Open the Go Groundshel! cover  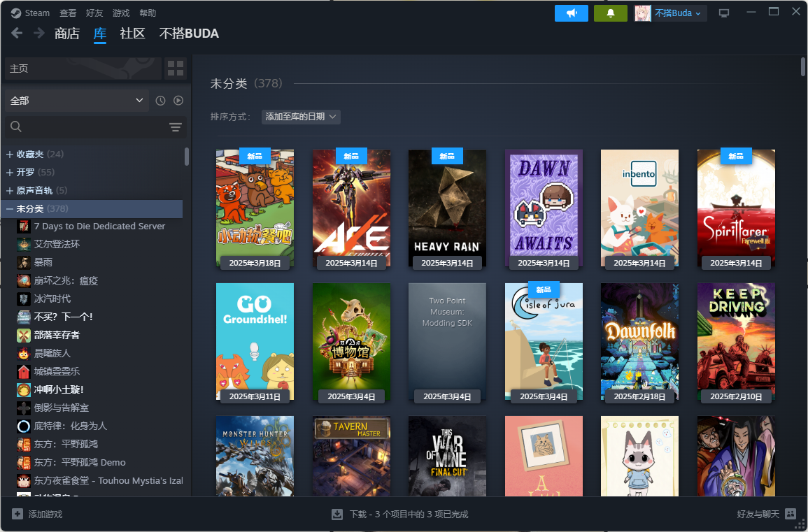click(255, 341)
